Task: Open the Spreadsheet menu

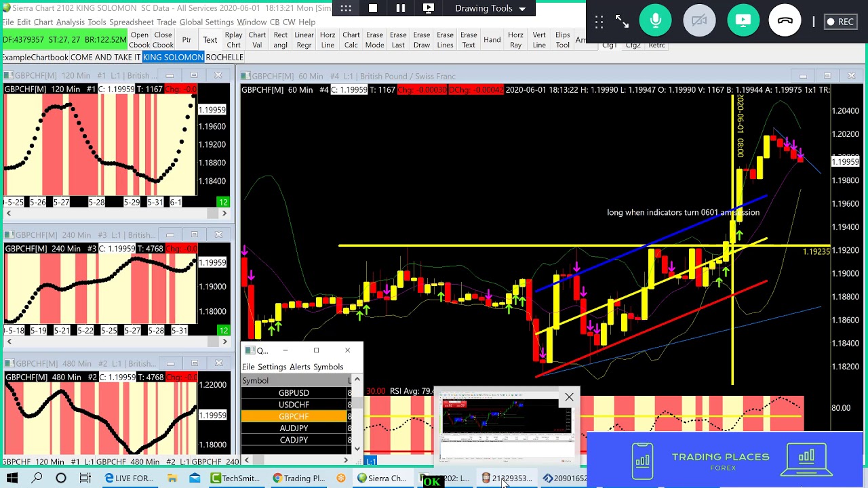Action: (x=132, y=22)
